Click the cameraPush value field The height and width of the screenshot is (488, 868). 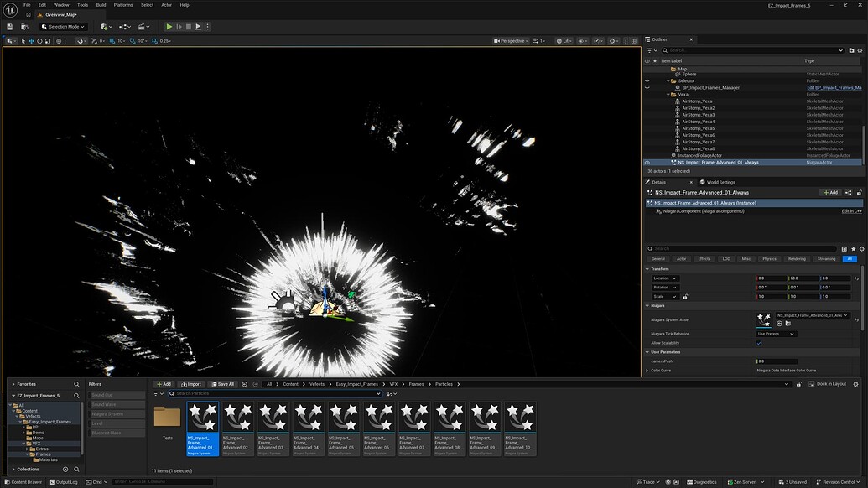pyautogui.click(x=777, y=361)
